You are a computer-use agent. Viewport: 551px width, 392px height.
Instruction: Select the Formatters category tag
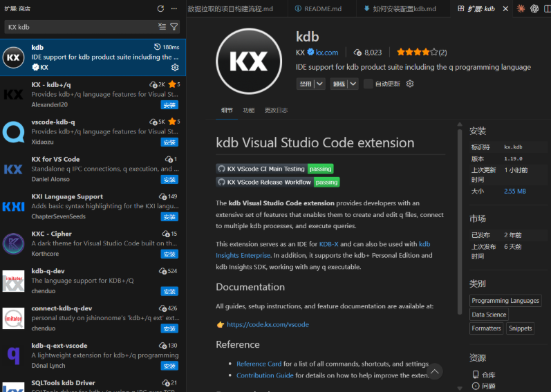click(486, 328)
